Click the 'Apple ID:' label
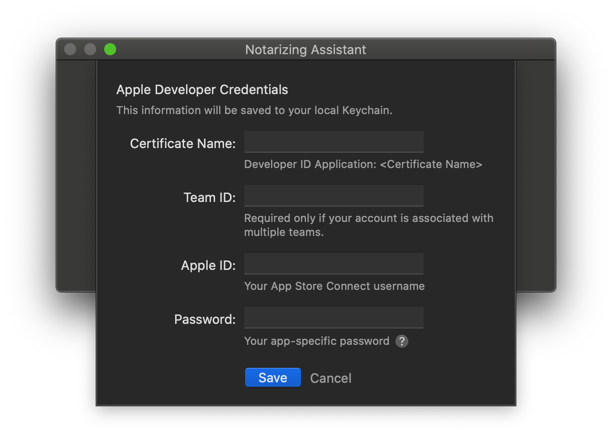This screenshot has height=433, width=612. [208, 266]
